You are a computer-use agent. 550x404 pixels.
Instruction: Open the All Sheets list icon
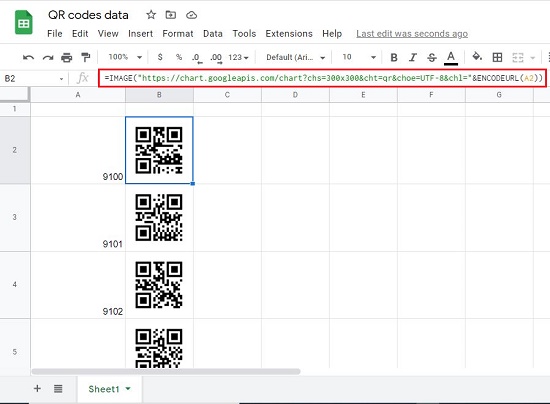(58, 389)
